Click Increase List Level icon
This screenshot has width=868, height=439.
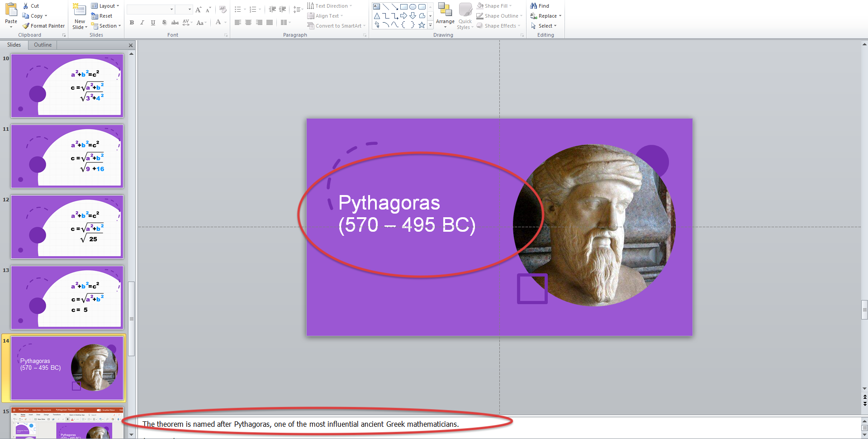pyautogui.click(x=283, y=10)
